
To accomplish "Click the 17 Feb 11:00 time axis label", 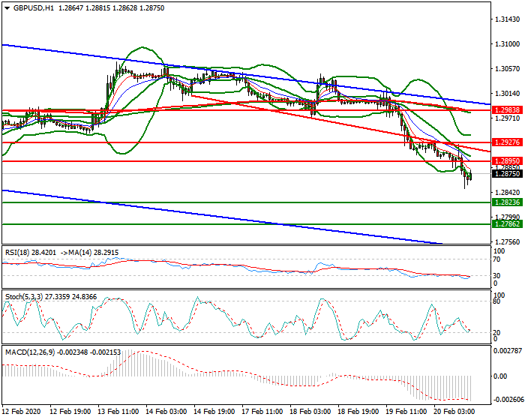I will point(262,411).
